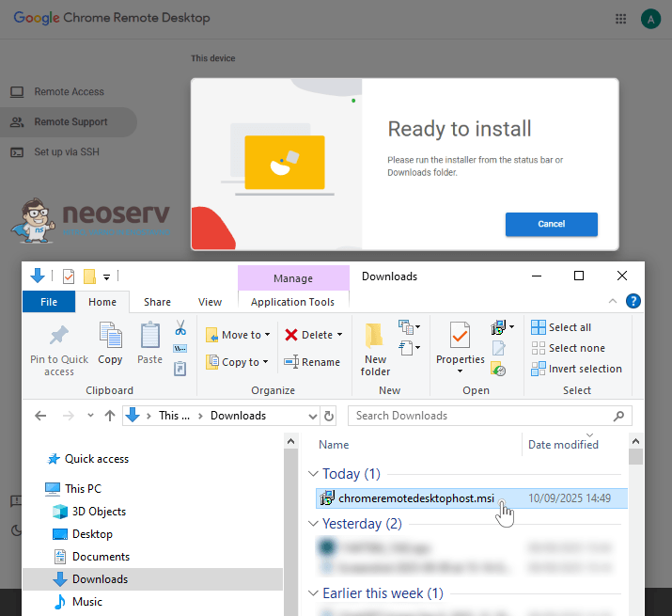This screenshot has width=672, height=616.
Task: Collapse the Today group
Action: (x=313, y=474)
